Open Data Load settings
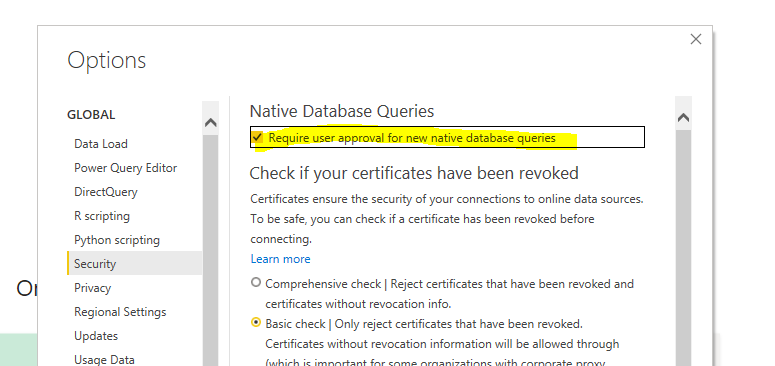775x366 pixels. coord(101,144)
